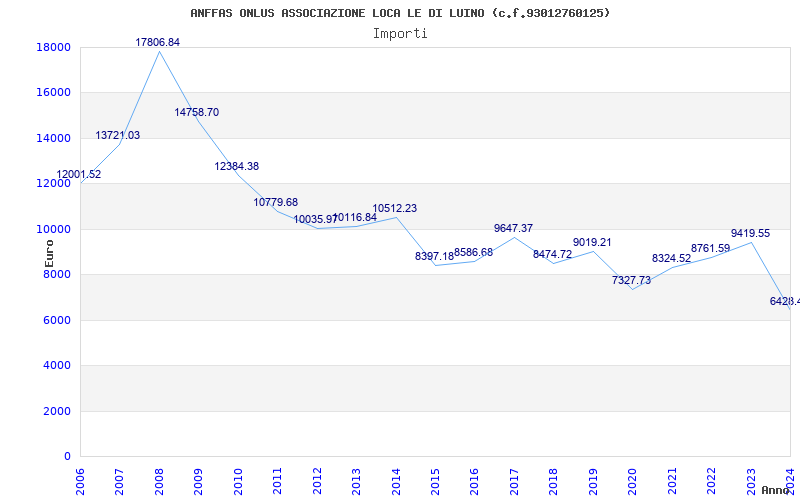Click data label 8474.72
Screen dimensions: 800x500
[x=553, y=255]
